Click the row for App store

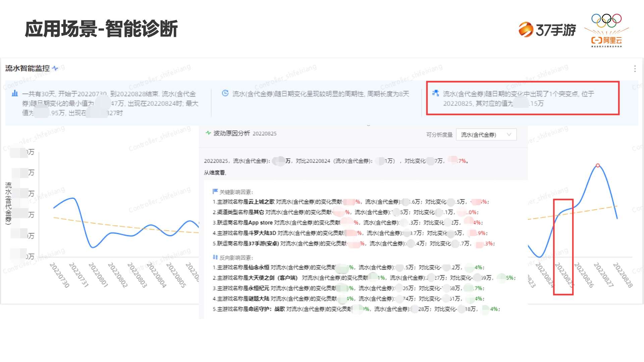tap(348, 223)
